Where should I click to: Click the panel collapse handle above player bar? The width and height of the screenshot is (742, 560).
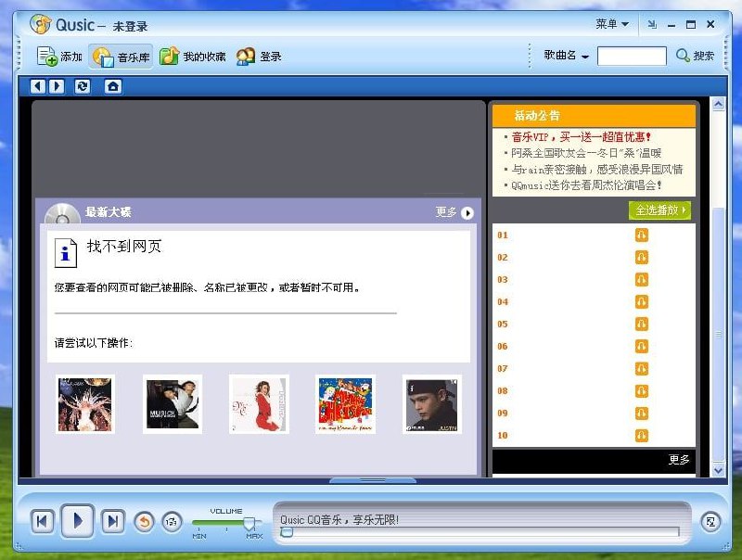373,480
